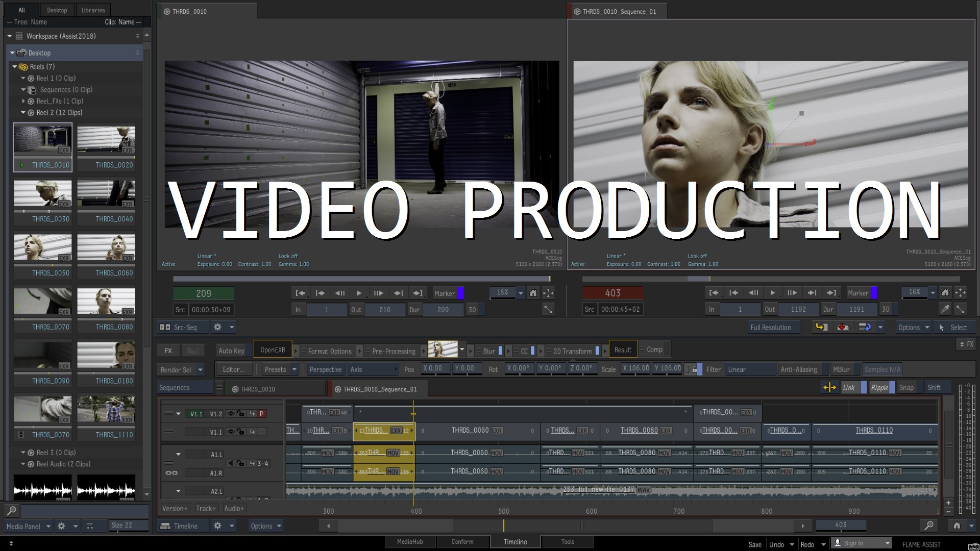
Task: Collapse the Reel 2 (12 Clips) tree
Action: coord(23,113)
